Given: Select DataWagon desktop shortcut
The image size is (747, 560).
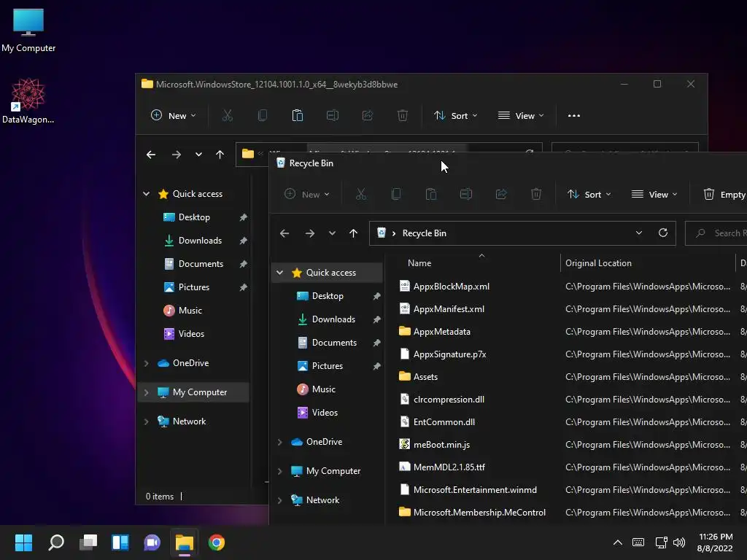Looking at the screenshot, I should pos(28,101).
